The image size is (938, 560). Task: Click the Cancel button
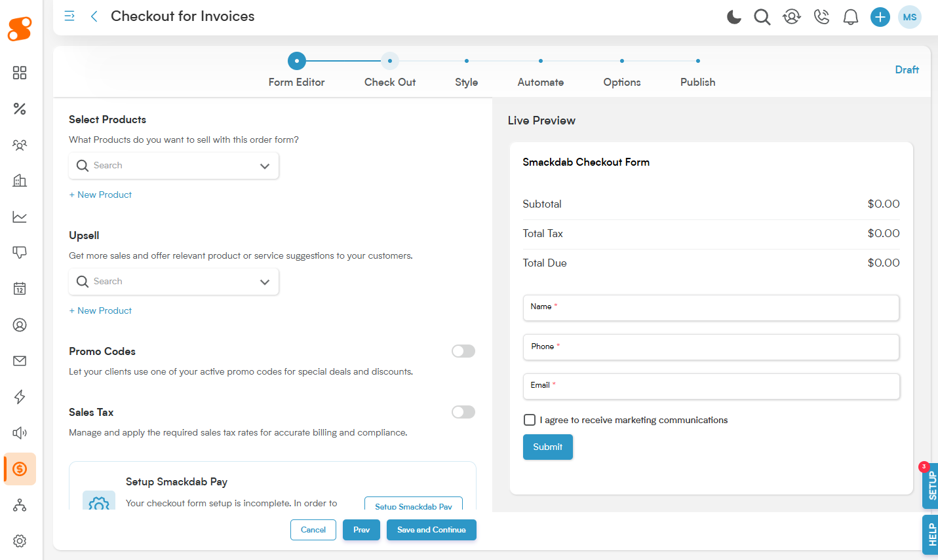[x=313, y=530]
